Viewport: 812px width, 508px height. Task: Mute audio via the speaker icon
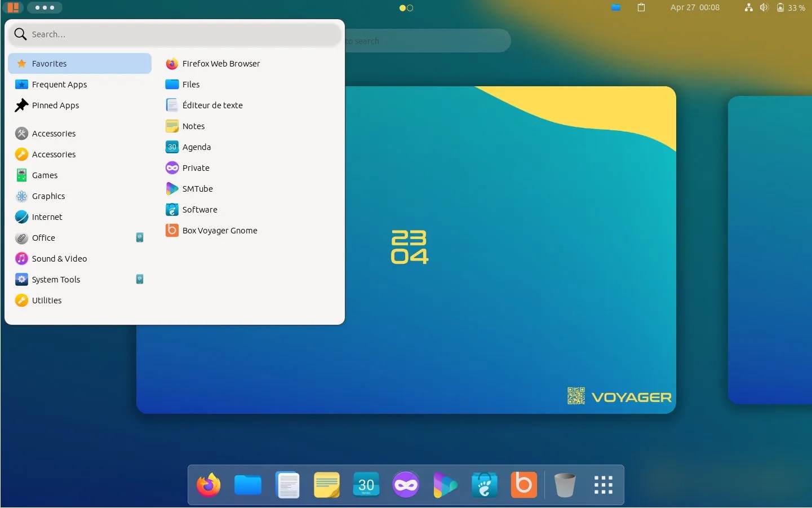pos(764,7)
